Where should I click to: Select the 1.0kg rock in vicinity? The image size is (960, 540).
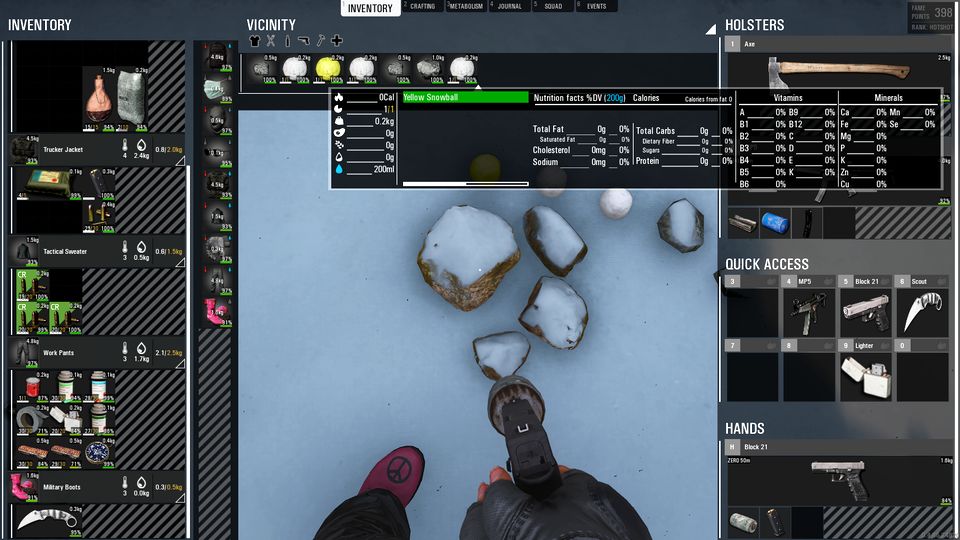429,69
